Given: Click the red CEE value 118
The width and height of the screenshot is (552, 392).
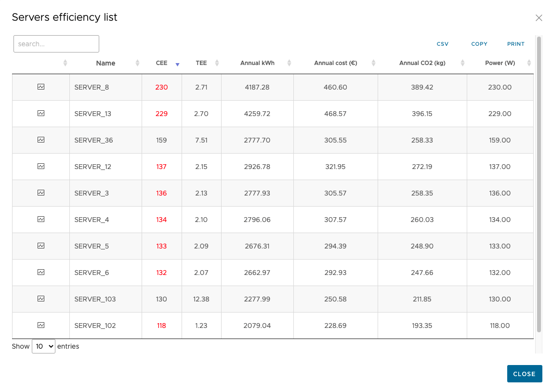Looking at the screenshot, I should point(161,326).
